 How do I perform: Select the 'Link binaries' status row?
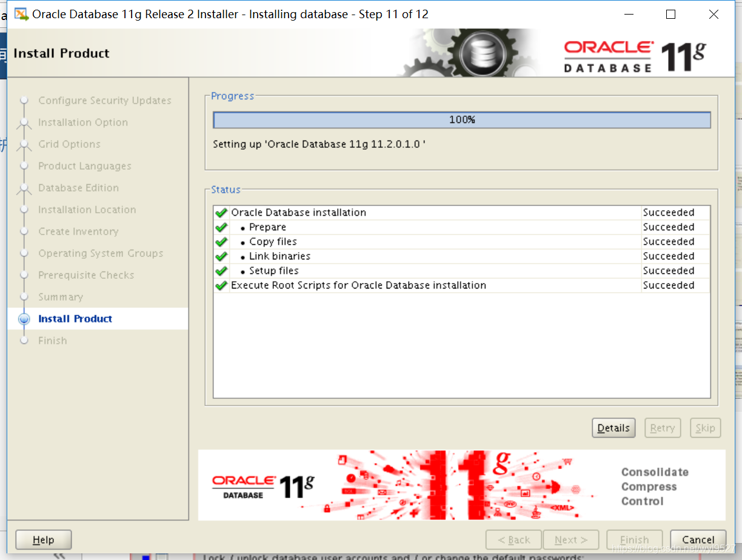coord(461,256)
